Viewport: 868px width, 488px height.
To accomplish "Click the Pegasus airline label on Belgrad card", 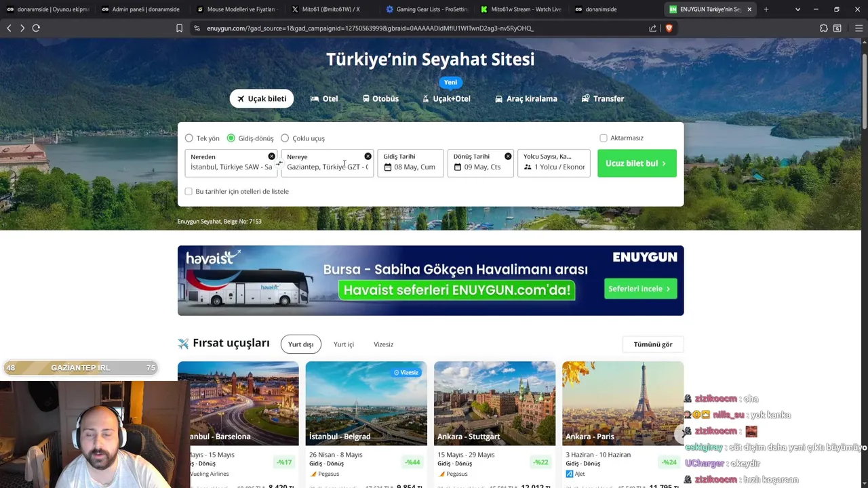I will 325,474.
